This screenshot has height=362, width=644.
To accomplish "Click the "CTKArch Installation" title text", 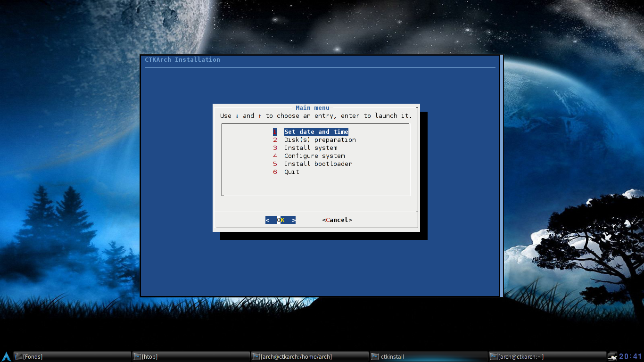I will [182, 59].
